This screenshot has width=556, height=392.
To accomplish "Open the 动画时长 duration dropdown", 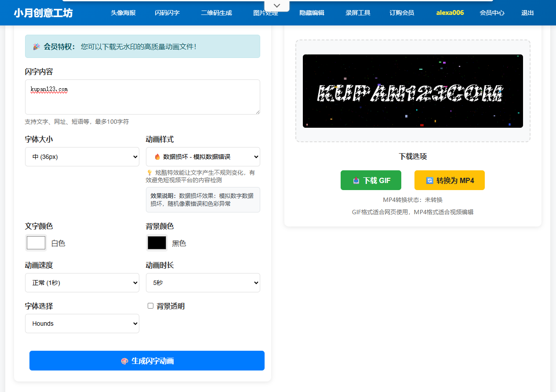I will pos(203,282).
